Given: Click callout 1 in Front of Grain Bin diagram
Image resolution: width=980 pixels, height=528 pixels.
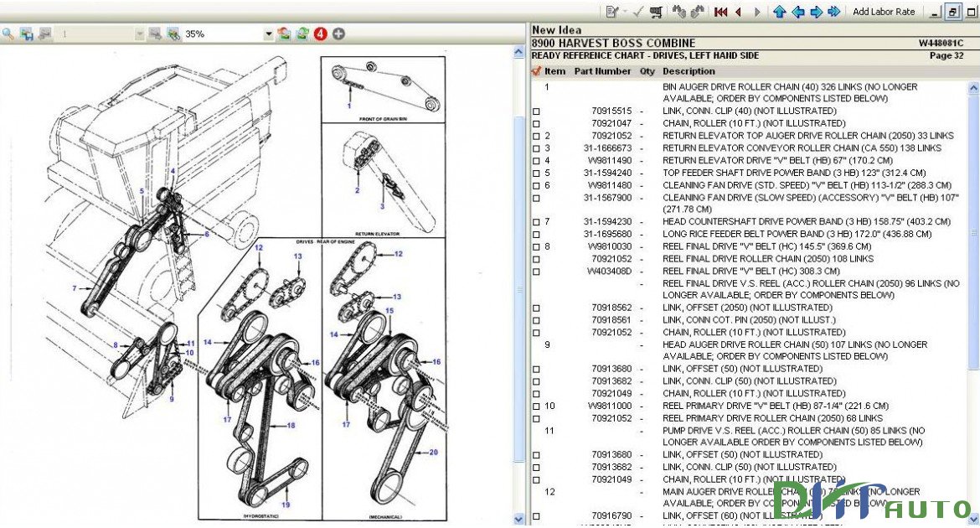Looking at the screenshot, I should [348, 105].
